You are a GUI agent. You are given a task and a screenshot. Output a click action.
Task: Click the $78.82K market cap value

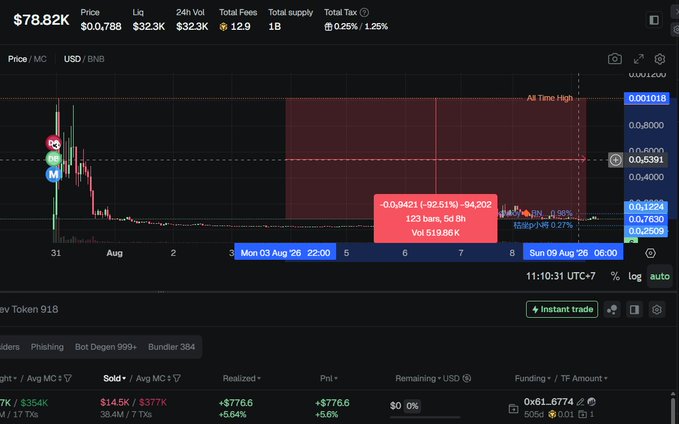41,20
